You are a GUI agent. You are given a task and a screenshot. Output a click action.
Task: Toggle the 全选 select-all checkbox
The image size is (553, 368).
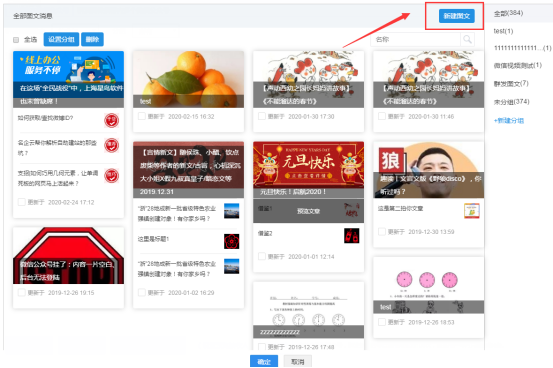pos(16,40)
